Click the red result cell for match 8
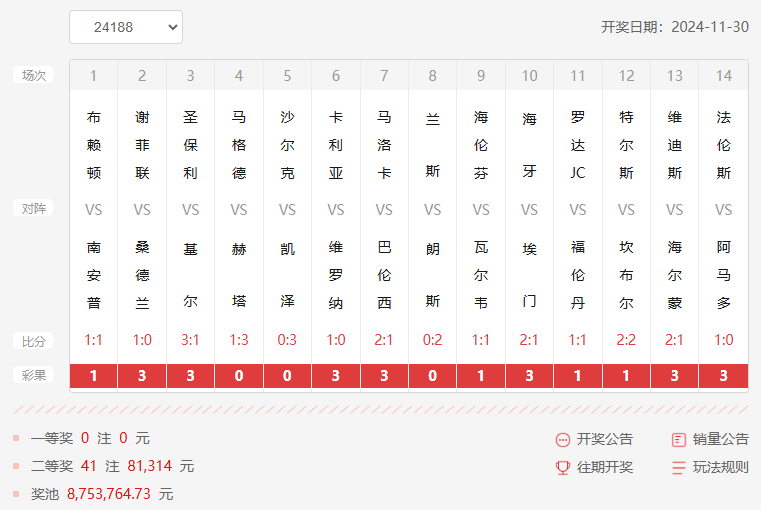This screenshot has width=761, height=510. [x=432, y=376]
